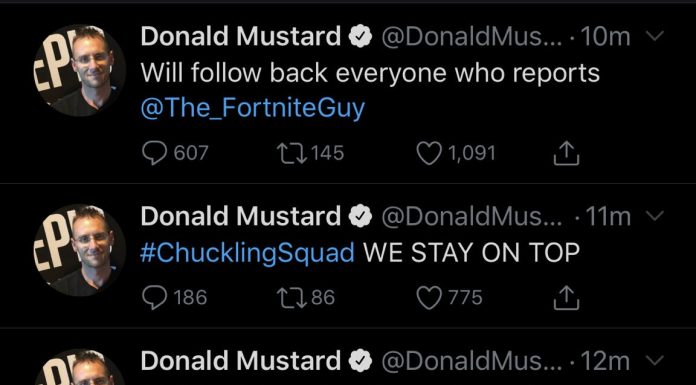Image resolution: width=696 pixels, height=385 pixels.
Task: Open Donald Mustard avatar on second tweet
Action: coord(80,250)
